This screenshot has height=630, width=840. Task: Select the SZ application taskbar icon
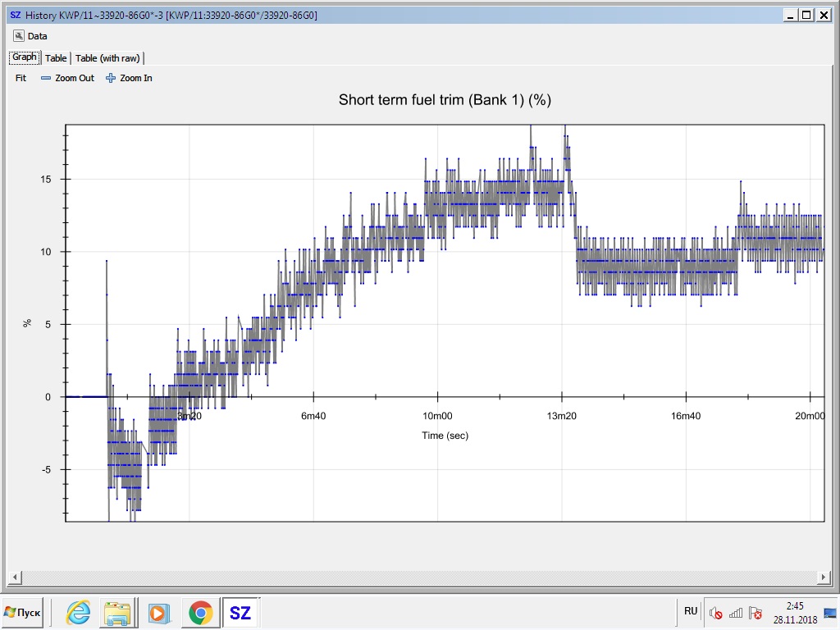pyautogui.click(x=240, y=613)
